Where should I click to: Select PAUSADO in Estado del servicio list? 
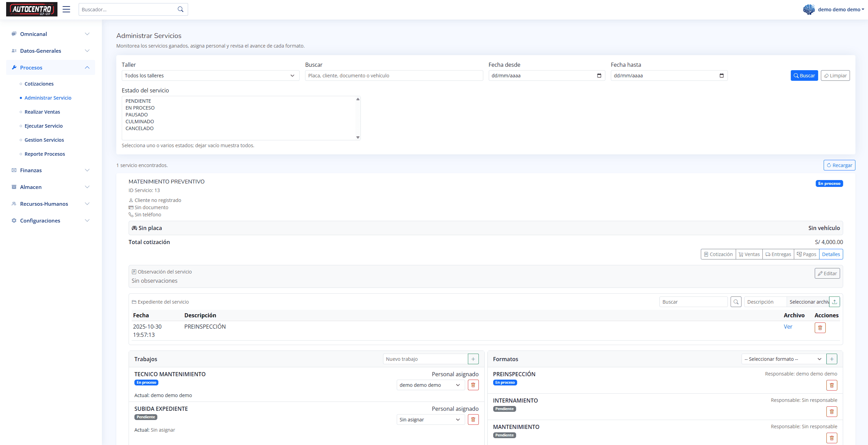click(136, 115)
